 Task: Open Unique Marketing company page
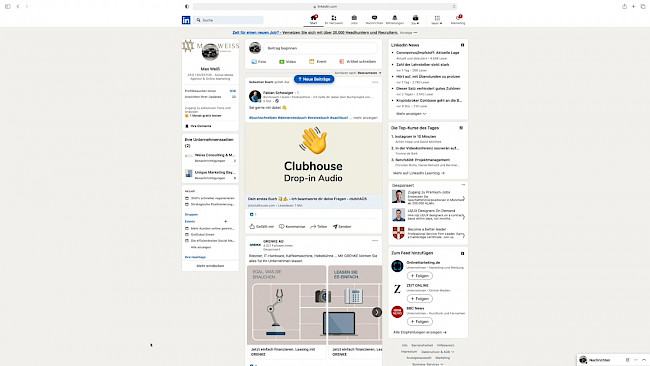click(215, 172)
